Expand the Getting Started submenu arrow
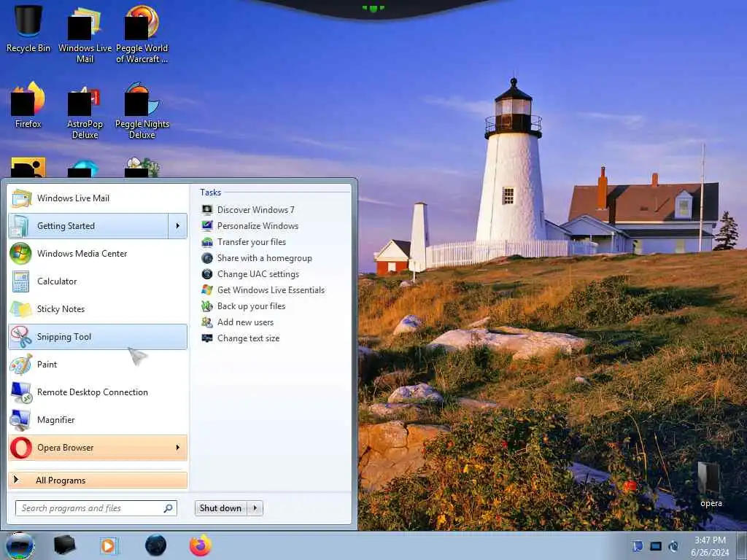 (x=178, y=226)
